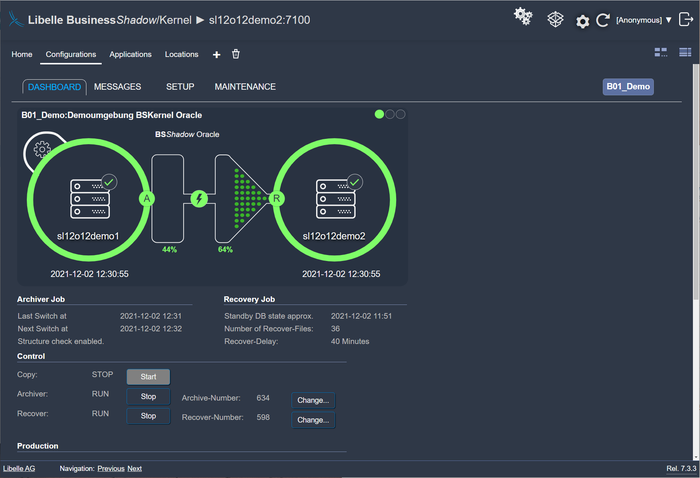
Task: Navigate with the Next link
Action: (134, 468)
